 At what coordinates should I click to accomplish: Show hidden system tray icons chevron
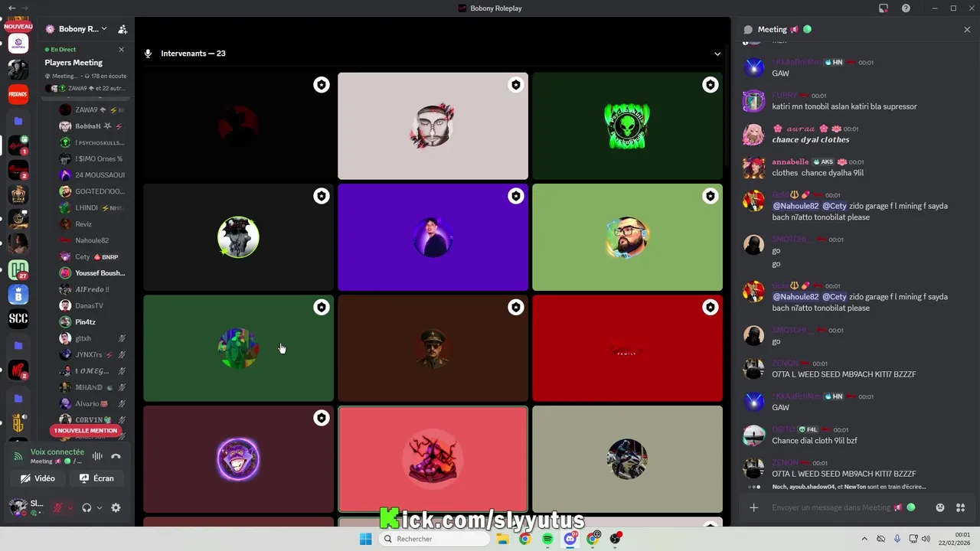[x=864, y=539]
